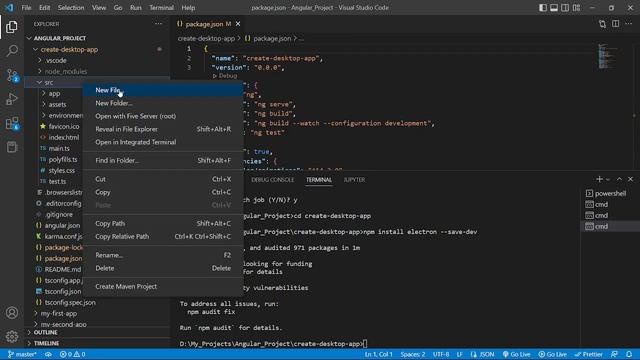Click the Prettier status bar item
This screenshot has height=360, width=640.
click(x=589, y=354)
